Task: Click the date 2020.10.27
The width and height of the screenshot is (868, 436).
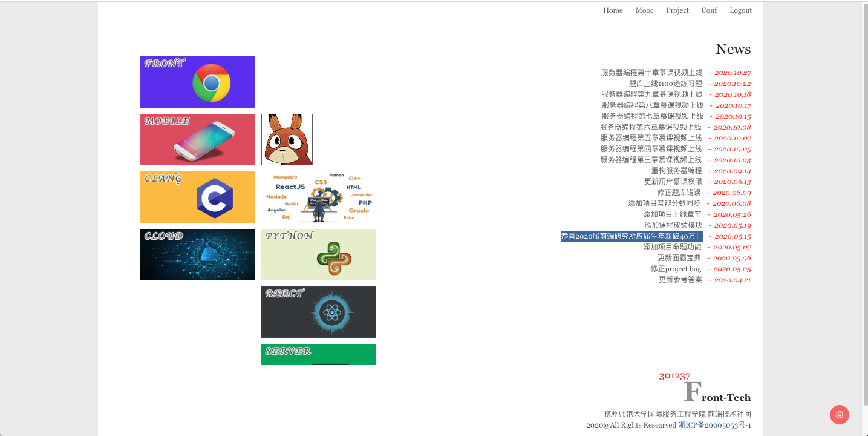Action: [x=733, y=73]
